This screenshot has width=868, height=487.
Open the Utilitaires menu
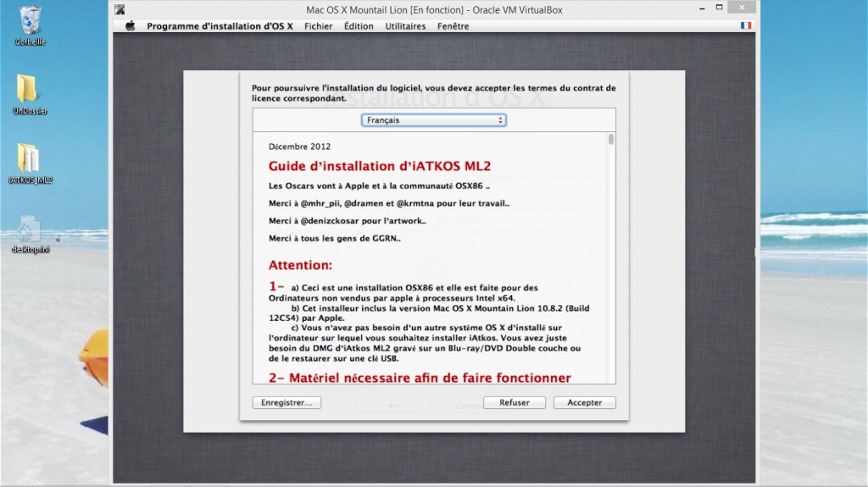click(405, 26)
